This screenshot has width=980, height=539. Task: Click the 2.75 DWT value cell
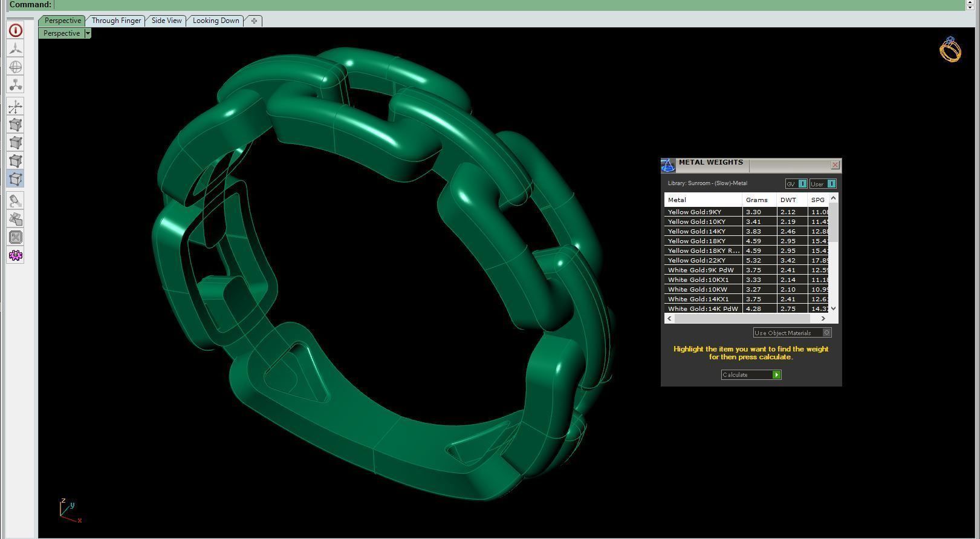coord(792,309)
